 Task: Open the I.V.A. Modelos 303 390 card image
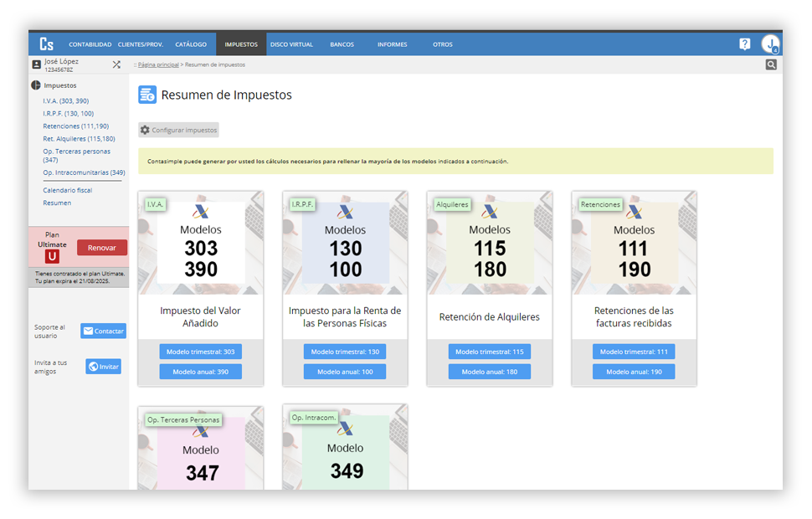pos(200,243)
